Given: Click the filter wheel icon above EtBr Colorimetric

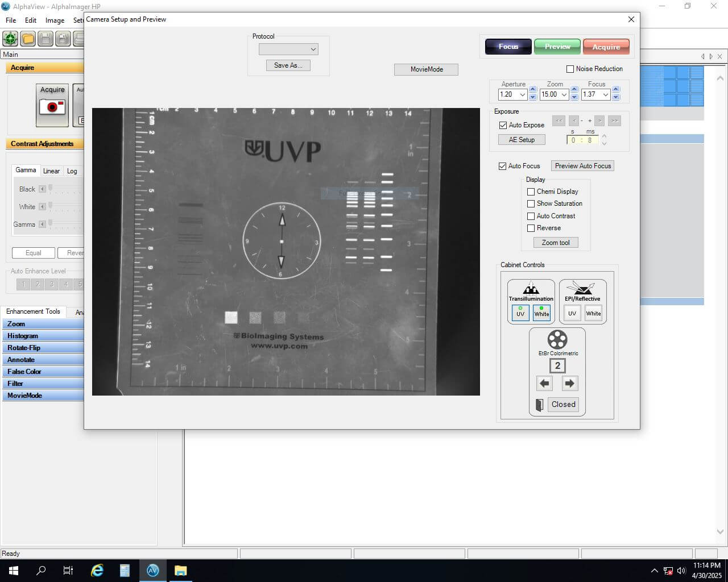Looking at the screenshot, I should coord(557,340).
